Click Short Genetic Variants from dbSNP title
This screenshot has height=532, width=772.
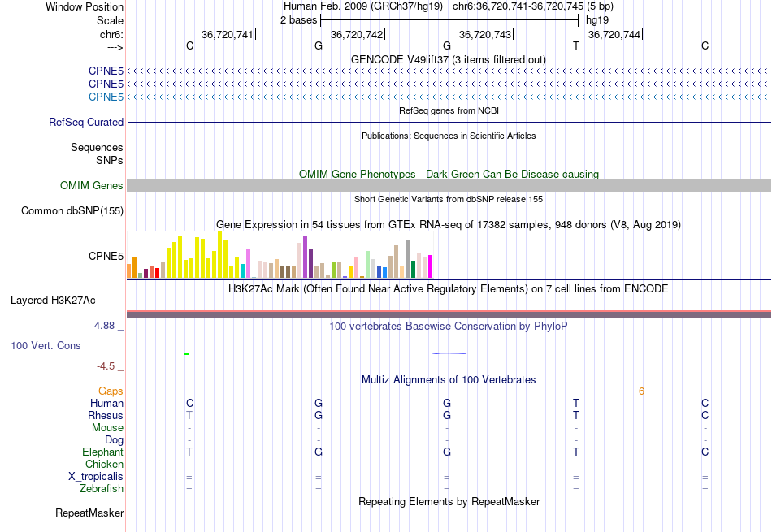[449, 199]
